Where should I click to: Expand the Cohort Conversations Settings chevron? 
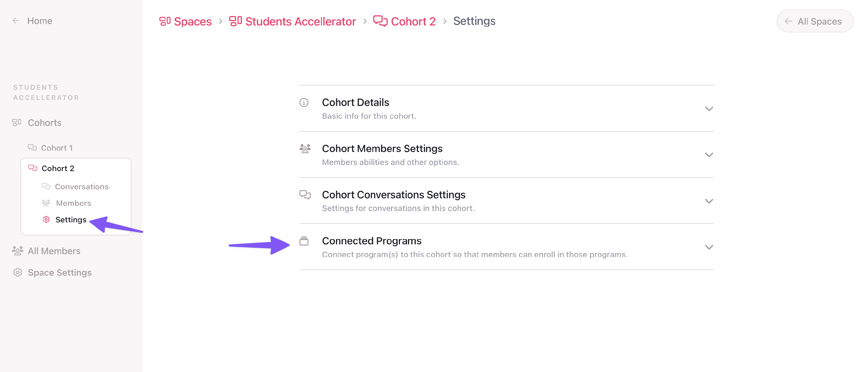709,201
